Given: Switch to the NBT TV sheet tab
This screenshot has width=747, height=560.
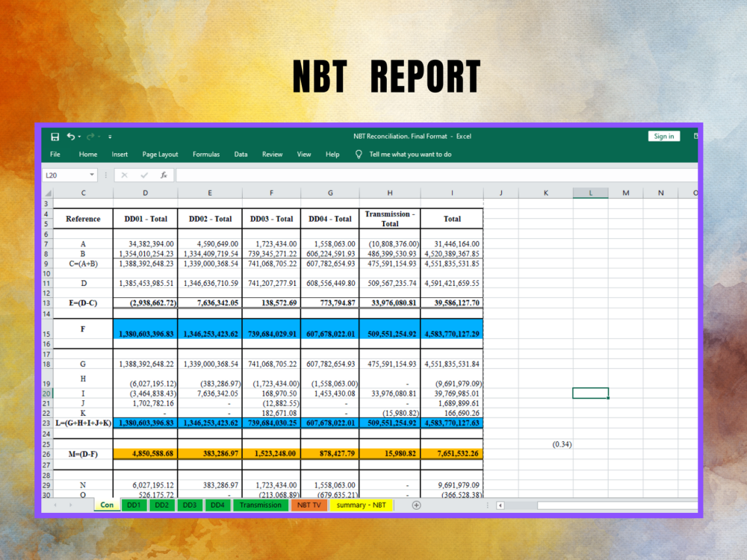Looking at the screenshot, I should coord(309,505).
